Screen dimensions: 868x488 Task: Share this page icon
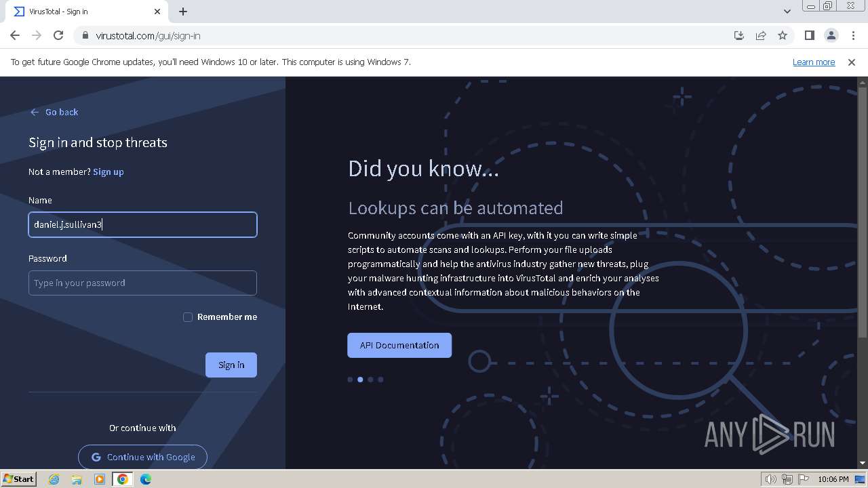tap(761, 35)
